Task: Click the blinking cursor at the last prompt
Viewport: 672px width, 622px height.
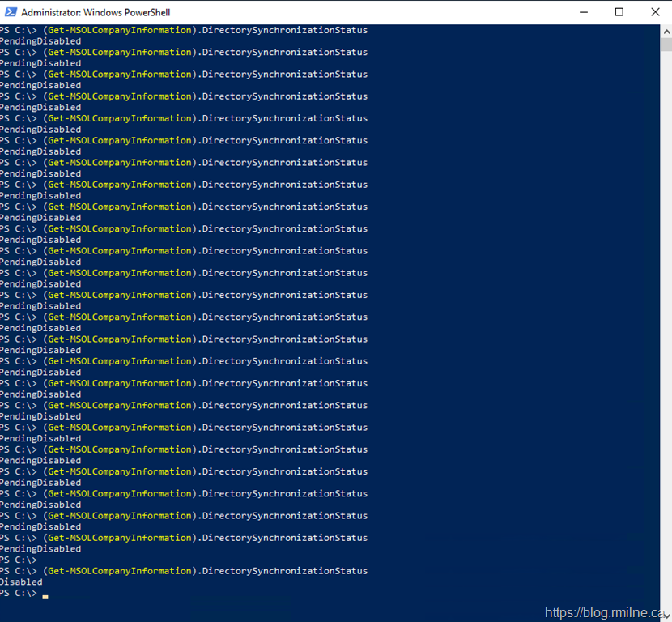Action: click(x=46, y=595)
